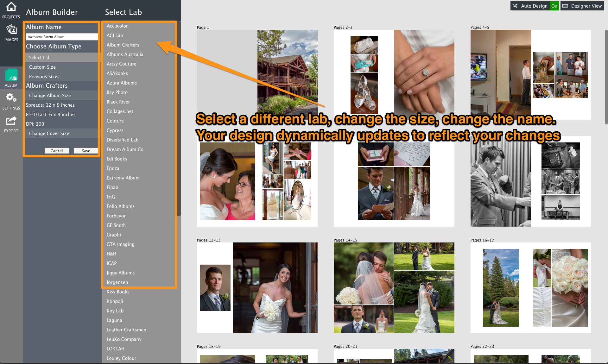Click the PROJECTS icon in sidebar

pyautogui.click(x=12, y=8)
